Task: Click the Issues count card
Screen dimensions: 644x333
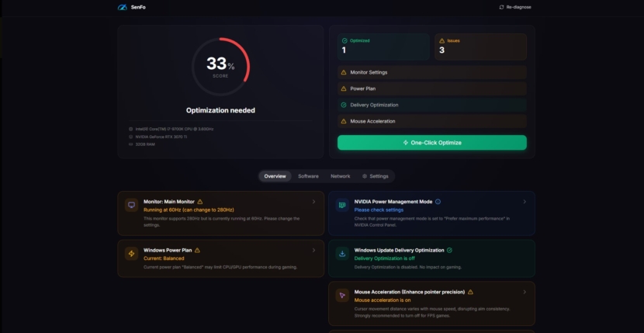Action: [480, 47]
